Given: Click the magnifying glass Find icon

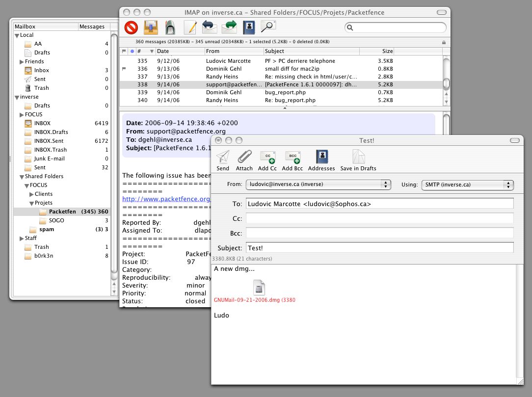Looking at the screenshot, I should [268, 26].
